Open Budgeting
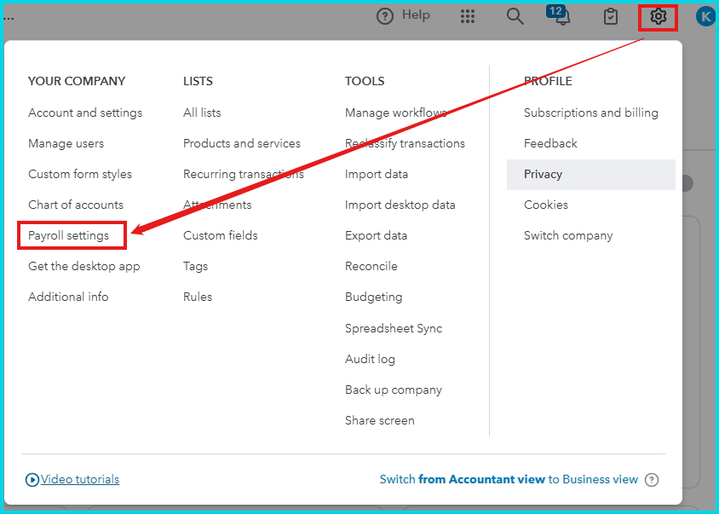Screen dimensions: 719x514 click(x=374, y=297)
